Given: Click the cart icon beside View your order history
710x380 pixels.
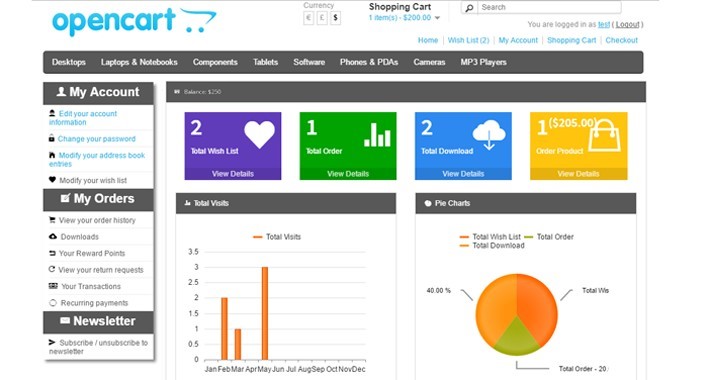Looking at the screenshot, I should 52,220.
